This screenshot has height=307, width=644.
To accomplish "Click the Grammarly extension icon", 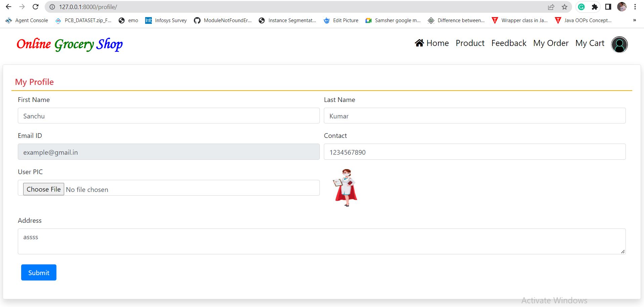I will click(581, 7).
